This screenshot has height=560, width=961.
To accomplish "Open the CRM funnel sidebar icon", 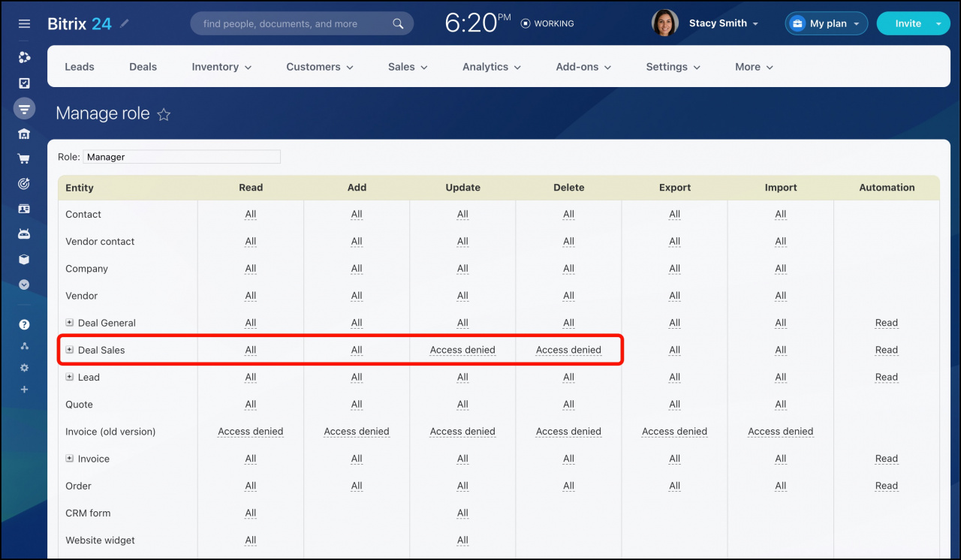I will (24, 109).
